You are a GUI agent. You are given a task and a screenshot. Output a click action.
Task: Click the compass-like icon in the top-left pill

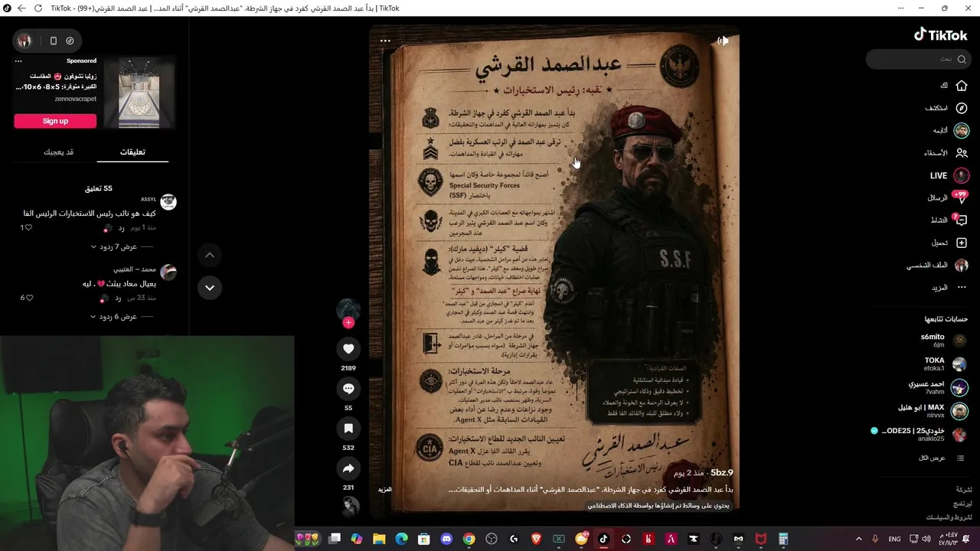[x=70, y=41]
